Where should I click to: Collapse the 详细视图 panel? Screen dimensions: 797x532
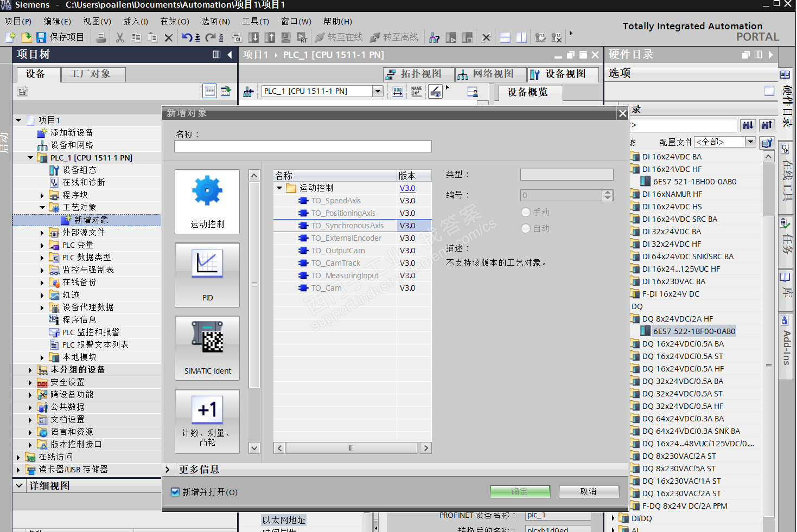tap(20, 486)
